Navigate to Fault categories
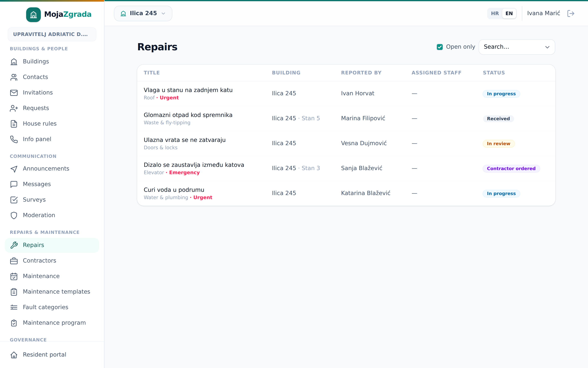Image resolution: width=588 pixels, height=368 pixels. (x=52, y=307)
